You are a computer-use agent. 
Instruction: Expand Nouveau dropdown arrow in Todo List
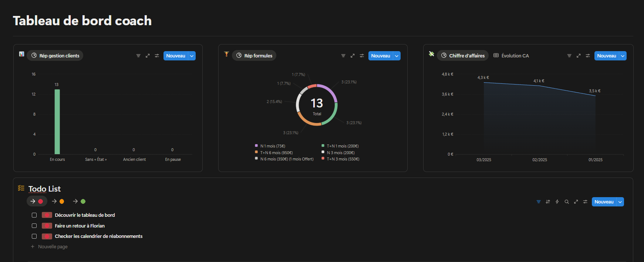click(x=620, y=202)
